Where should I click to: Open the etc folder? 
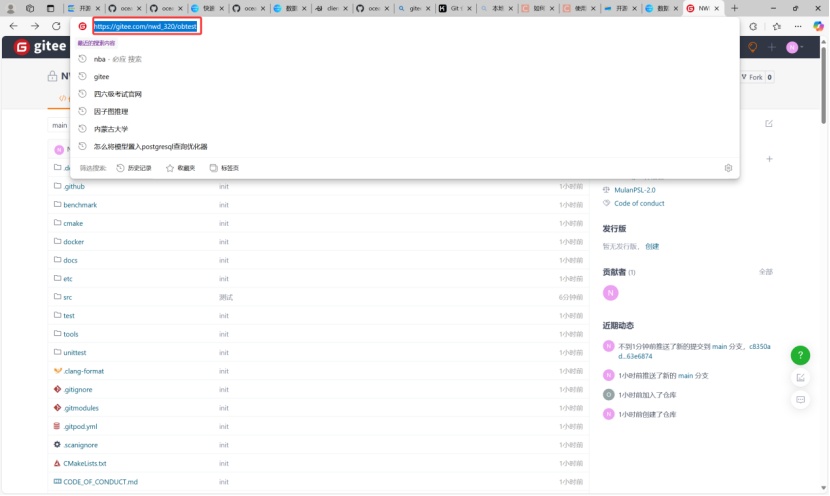68,279
